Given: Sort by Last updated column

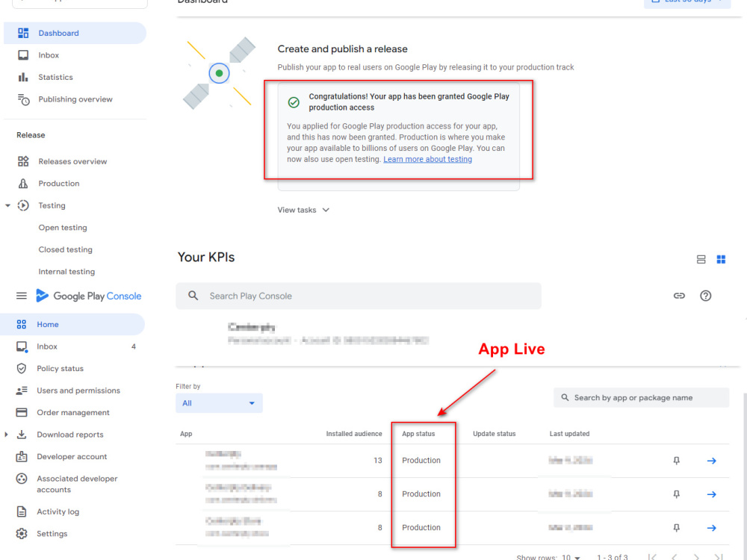Looking at the screenshot, I should (x=569, y=434).
